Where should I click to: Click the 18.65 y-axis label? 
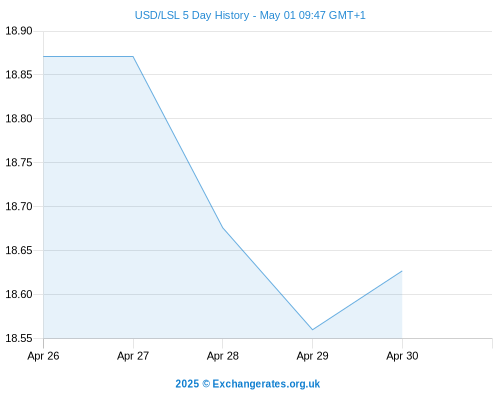19,250
